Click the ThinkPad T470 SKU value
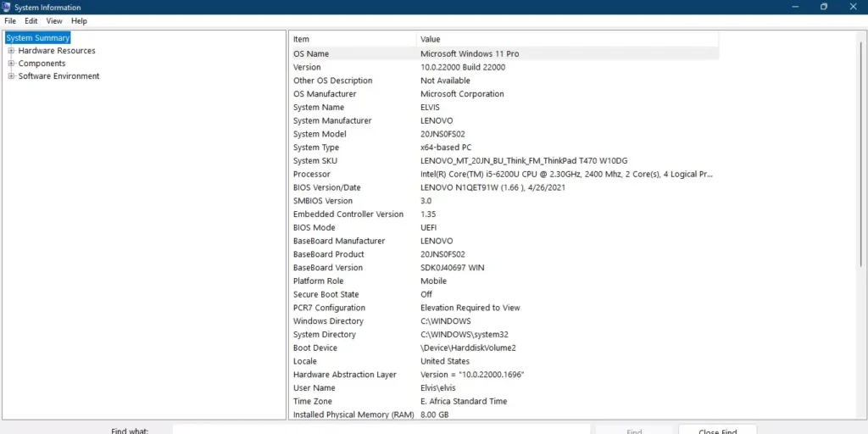Image resolution: width=868 pixels, height=434 pixels. tap(524, 160)
